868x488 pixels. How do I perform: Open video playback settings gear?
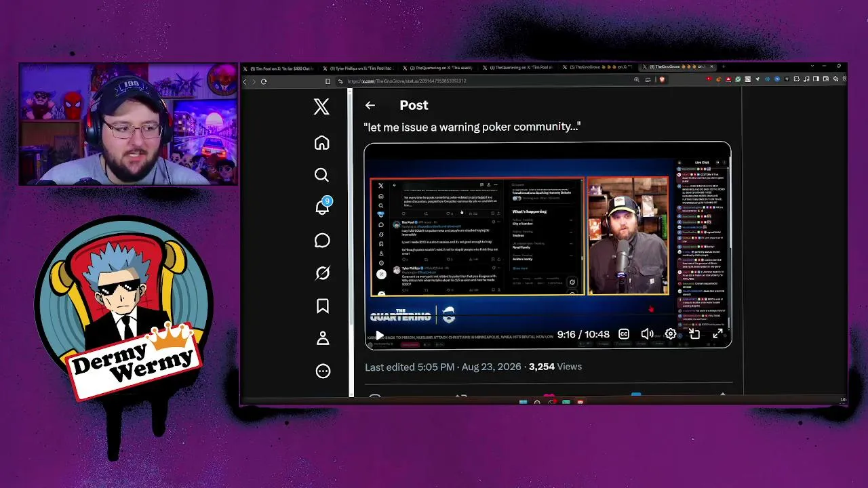671,334
